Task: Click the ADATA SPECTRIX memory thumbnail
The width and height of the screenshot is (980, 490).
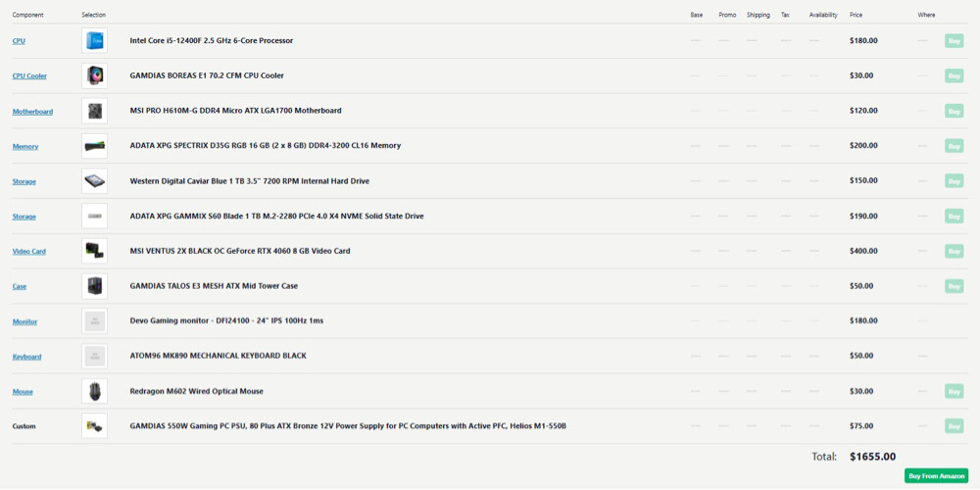Action: pyautogui.click(x=94, y=146)
